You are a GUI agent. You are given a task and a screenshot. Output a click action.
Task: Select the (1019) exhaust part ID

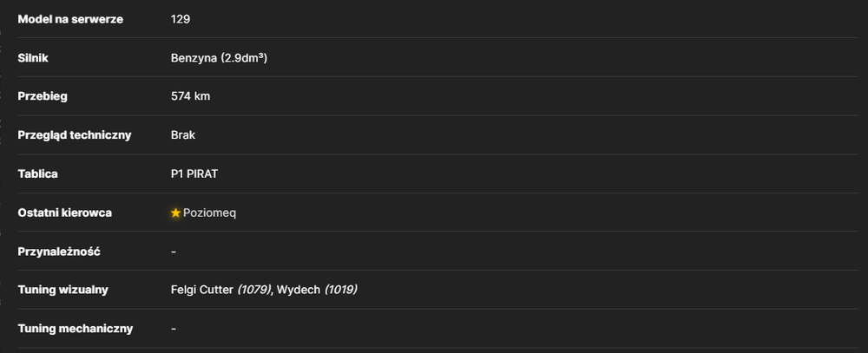pyautogui.click(x=341, y=290)
